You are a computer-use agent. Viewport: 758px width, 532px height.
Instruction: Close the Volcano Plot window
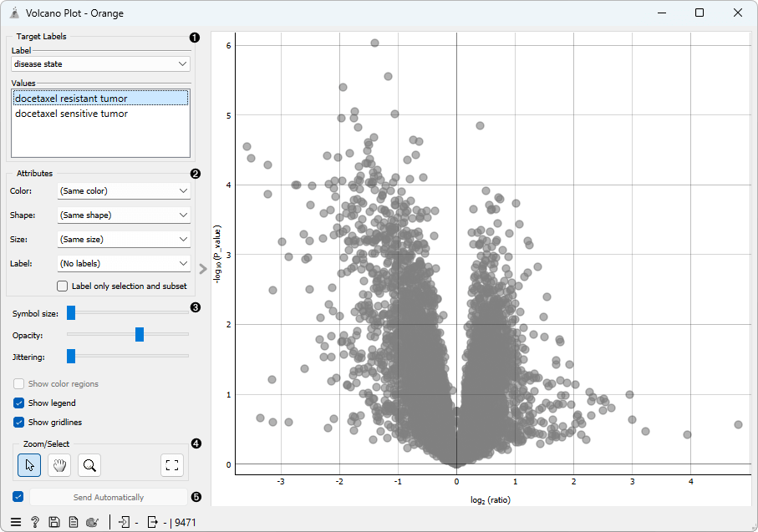[738, 13]
